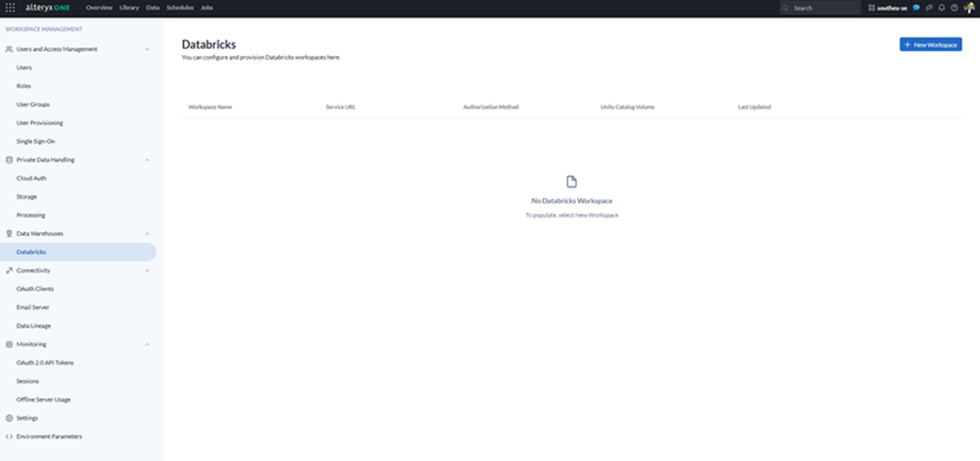Open the Data menu
Image resolution: width=980 pixels, height=461 pixels.
pyautogui.click(x=152, y=8)
